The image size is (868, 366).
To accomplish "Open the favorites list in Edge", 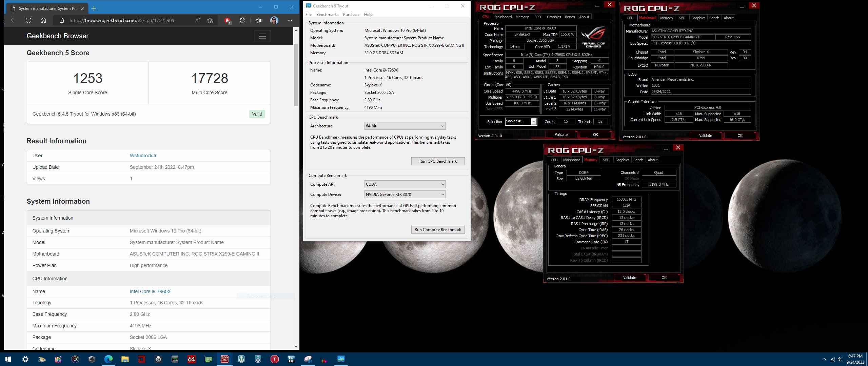I will 259,20.
